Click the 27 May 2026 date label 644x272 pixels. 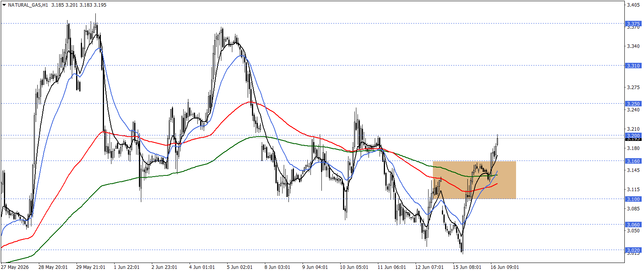click(x=15, y=267)
